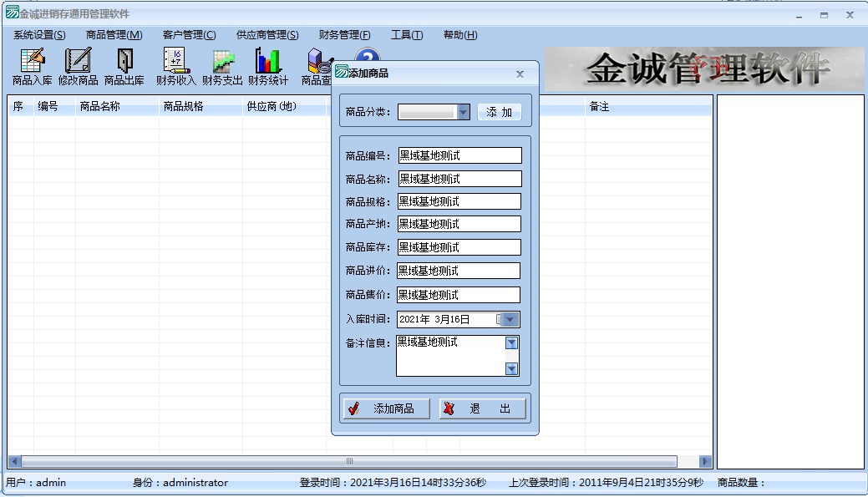The width and height of the screenshot is (868, 497).
Task: Open the 财务收入 toolbar icon
Action: [x=176, y=67]
